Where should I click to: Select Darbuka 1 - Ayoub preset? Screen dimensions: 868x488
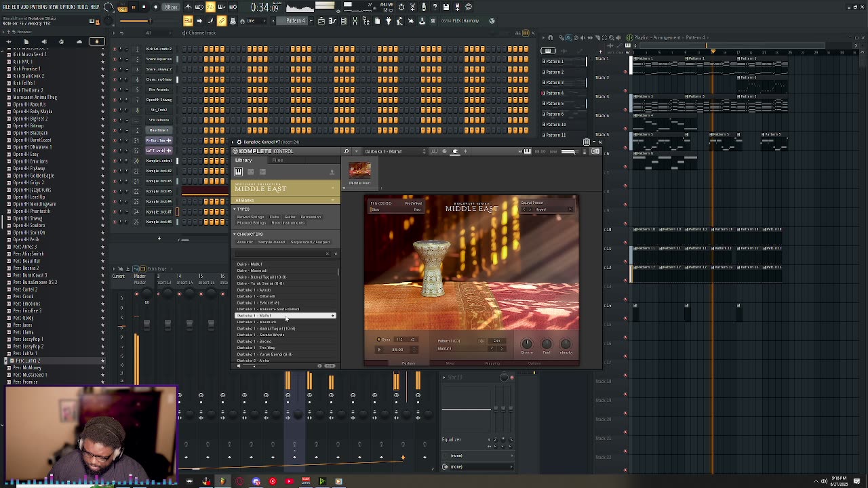255,290
